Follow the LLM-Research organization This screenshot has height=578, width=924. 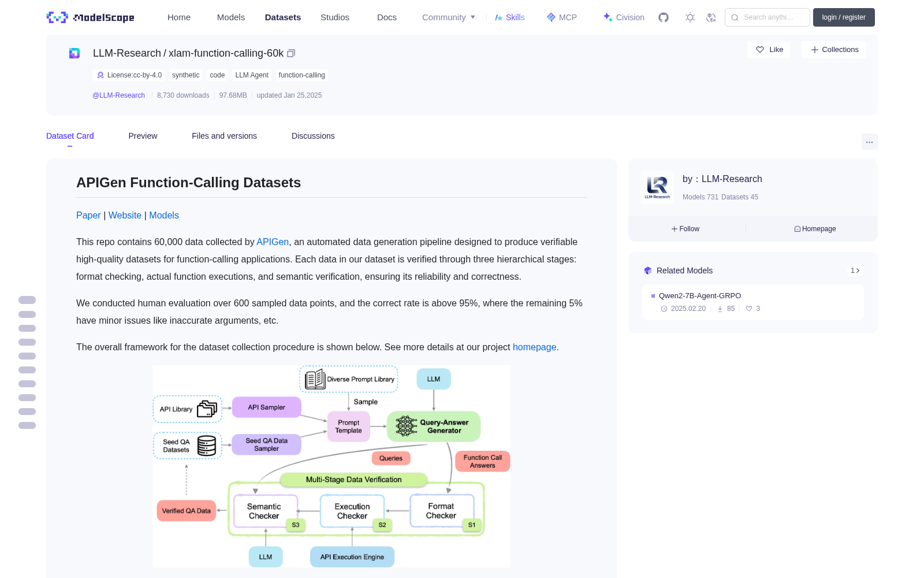click(685, 229)
